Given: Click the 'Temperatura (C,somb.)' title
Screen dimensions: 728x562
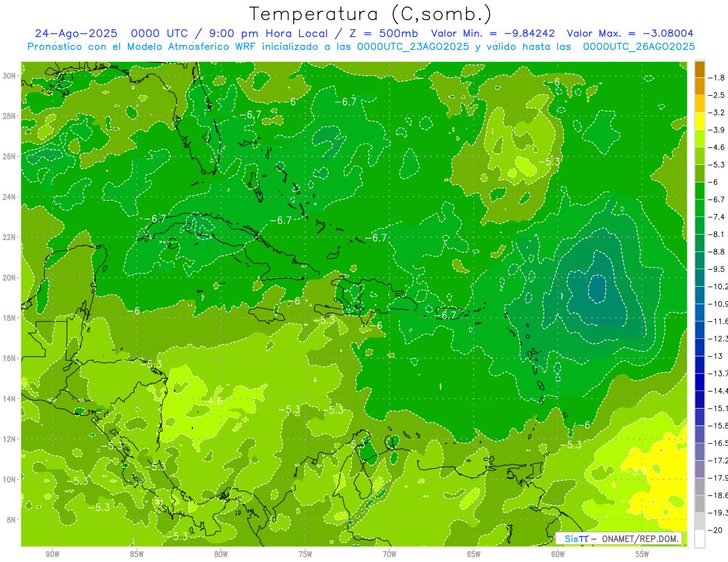Looking at the screenshot, I should [370, 14].
